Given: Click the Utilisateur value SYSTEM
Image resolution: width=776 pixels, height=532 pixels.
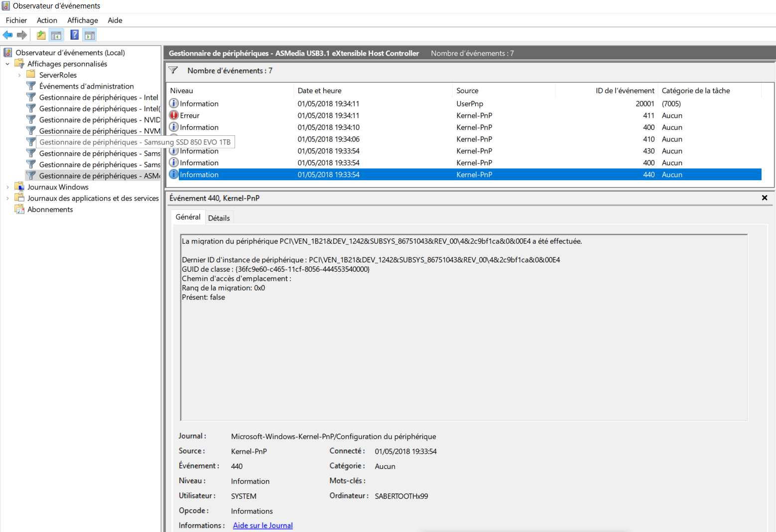Looking at the screenshot, I should point(244,496).
